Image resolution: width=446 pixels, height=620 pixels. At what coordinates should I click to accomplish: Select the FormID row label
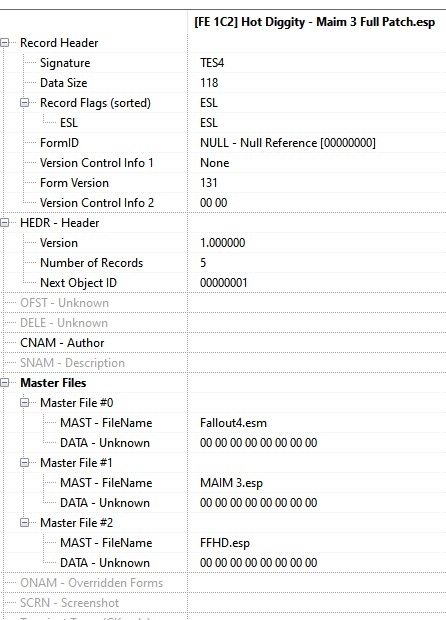pyautogui.click(x=59, y=143)
